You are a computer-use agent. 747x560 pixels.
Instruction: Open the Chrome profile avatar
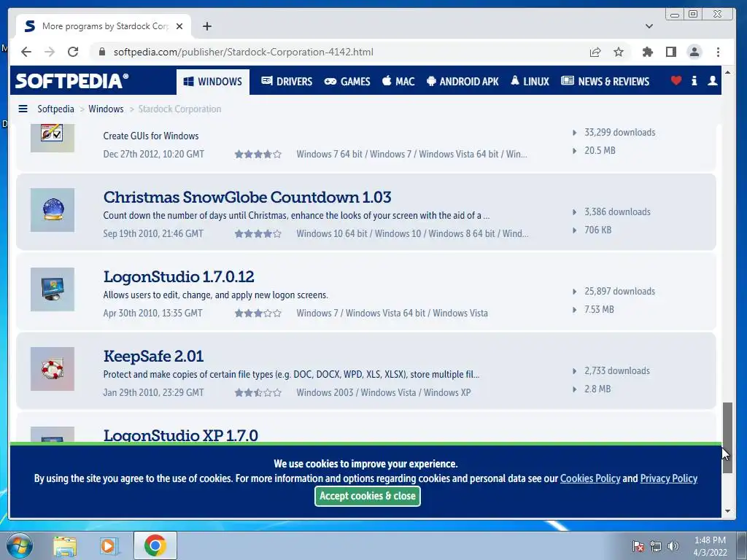click(x=694, y=52)
